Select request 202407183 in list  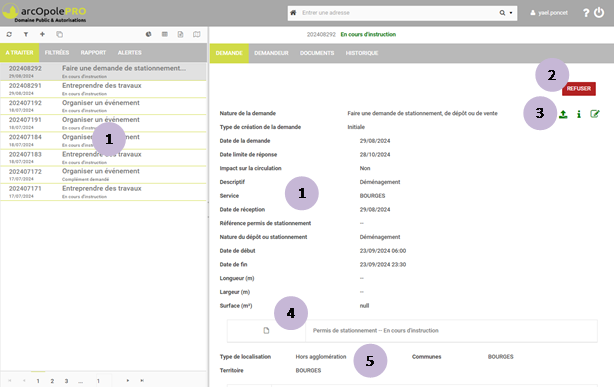tap(103, 158)
